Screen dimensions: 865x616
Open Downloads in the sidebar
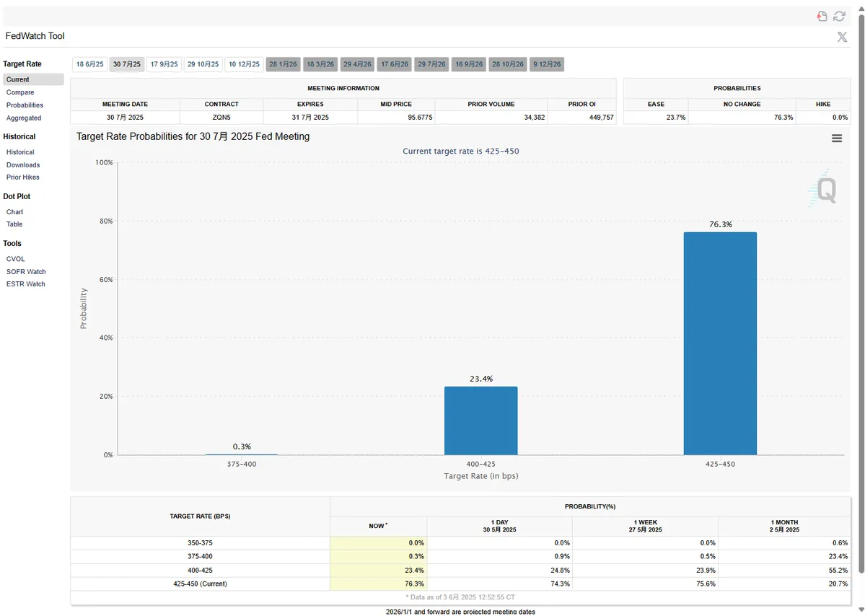22,165
